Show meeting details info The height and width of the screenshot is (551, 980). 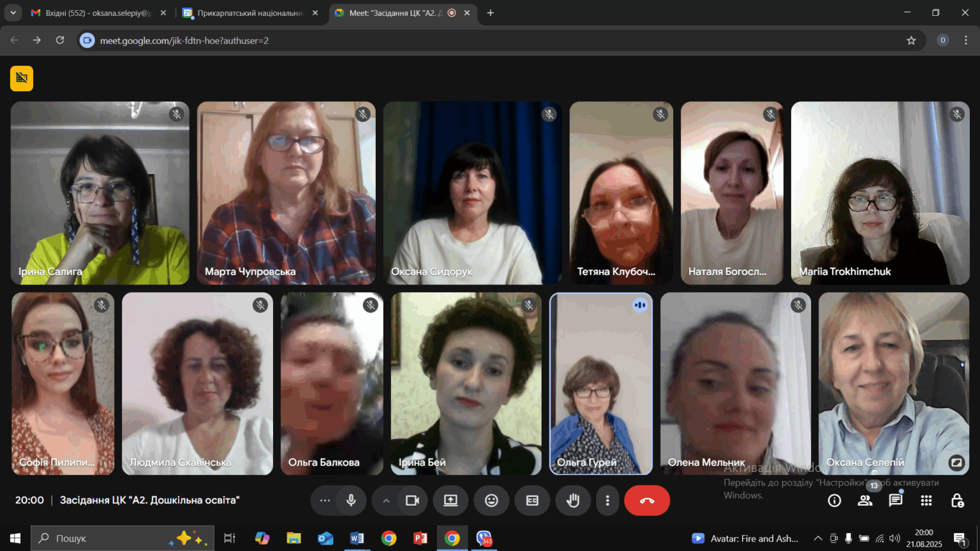(835, 501)
